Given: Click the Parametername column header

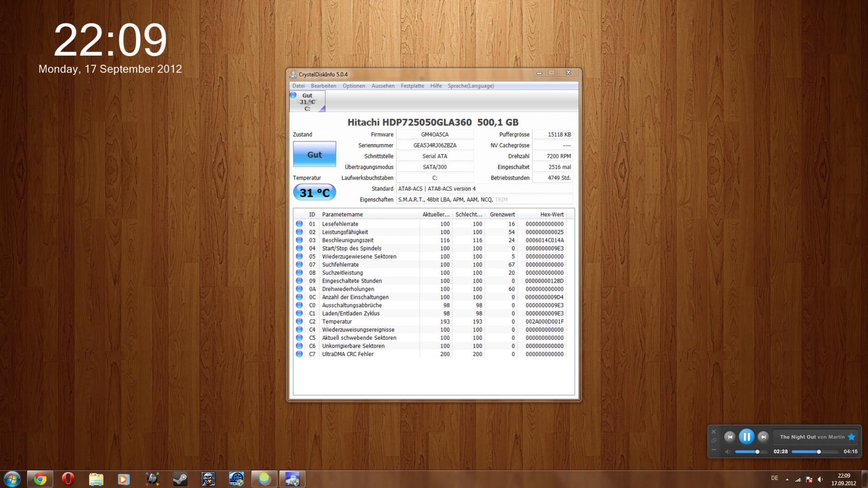Looking at the screenshot, I should point(369,214).
